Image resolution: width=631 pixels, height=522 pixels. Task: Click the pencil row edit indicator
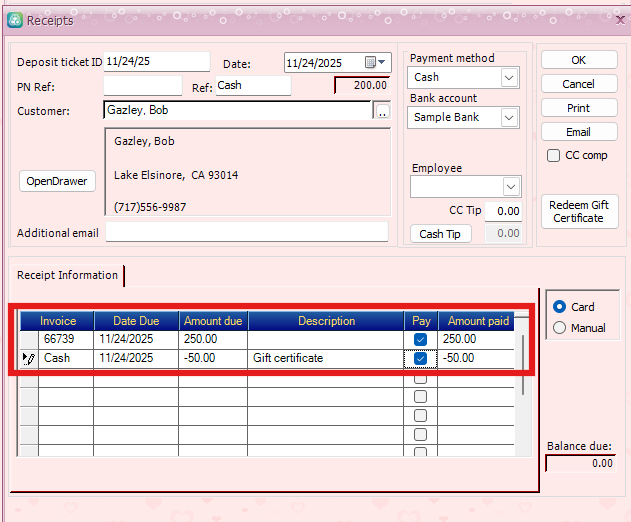coord(28,358)
